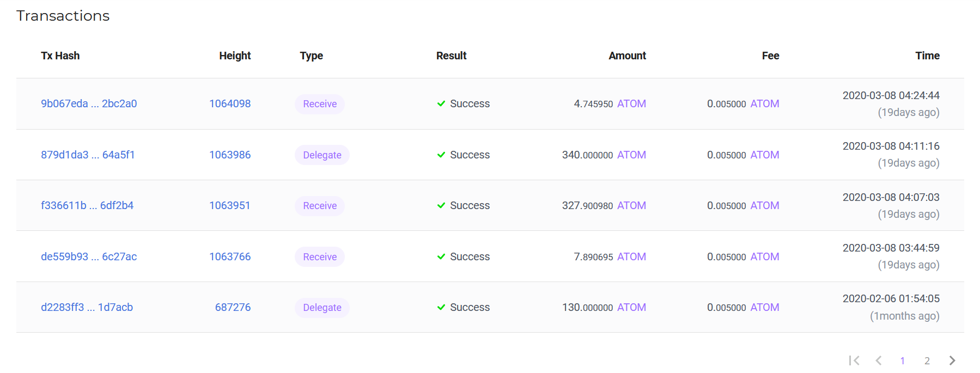
Task: Open transaction d2283ff3 ... 1d7acb
Action: click(87, 307)
